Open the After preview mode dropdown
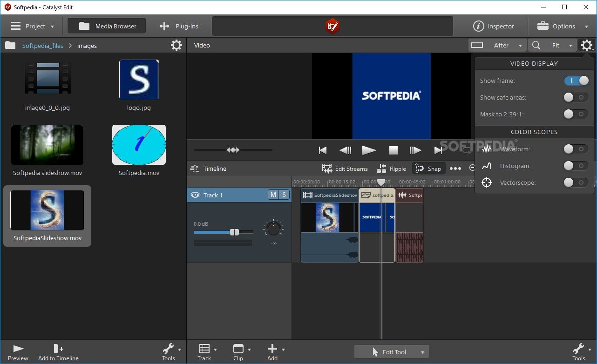Image resolution: width=597 pixels, height=364 pixels. [497, 45]
